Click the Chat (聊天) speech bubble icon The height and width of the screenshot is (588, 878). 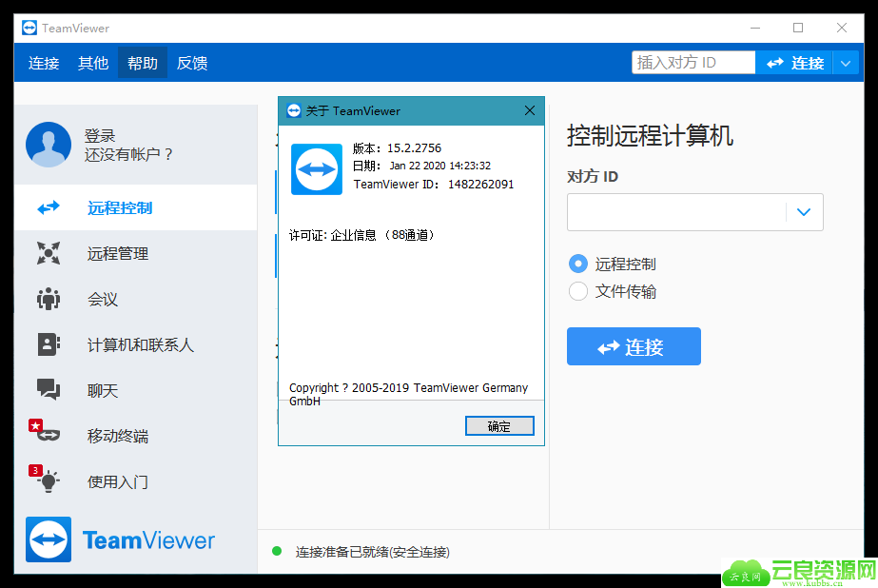point(49,389)
